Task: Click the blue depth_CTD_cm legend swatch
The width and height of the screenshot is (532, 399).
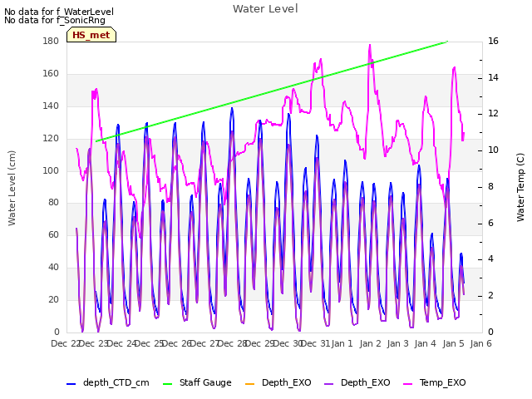Action: (x=71, y=384)
